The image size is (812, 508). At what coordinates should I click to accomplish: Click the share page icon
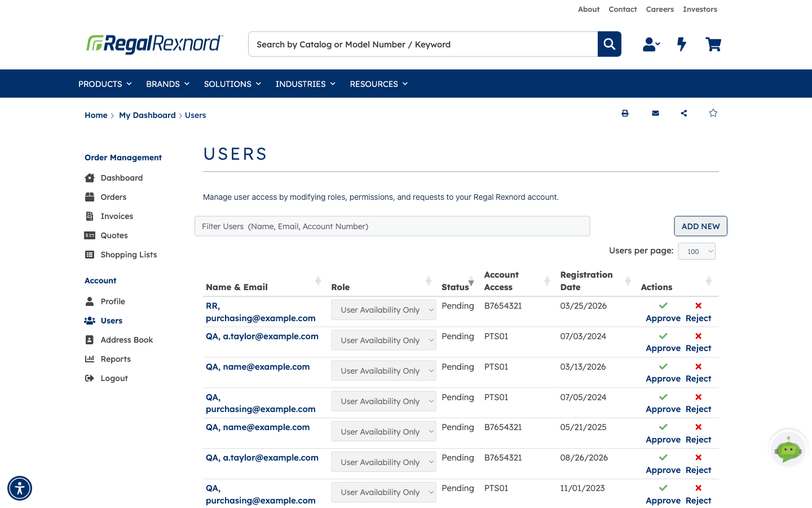[684, 113]
